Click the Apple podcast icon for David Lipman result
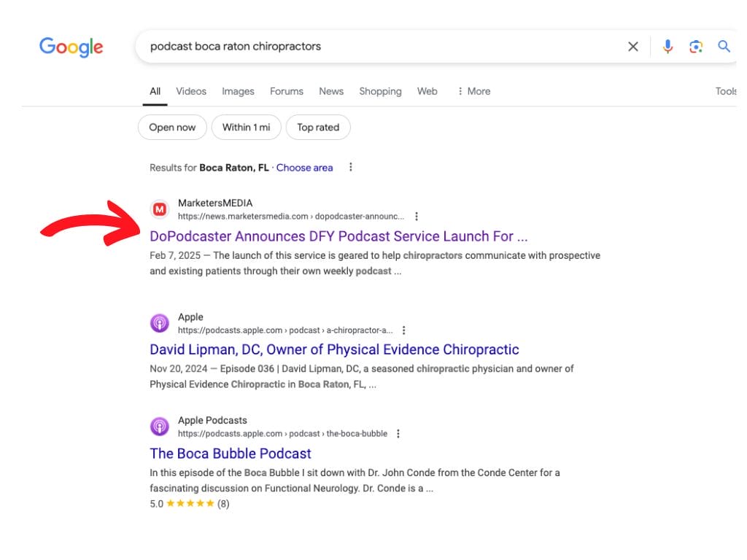 coord(160,323)
